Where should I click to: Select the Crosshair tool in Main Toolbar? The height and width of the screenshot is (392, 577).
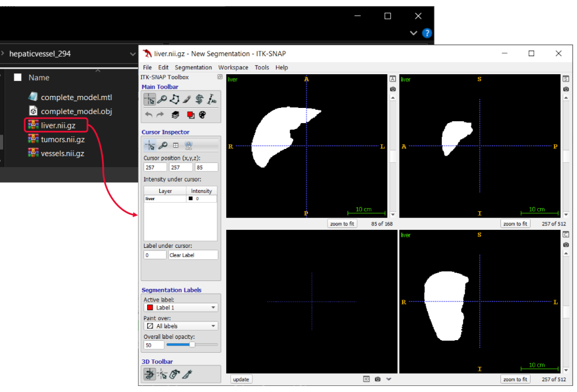pos(149,100)
